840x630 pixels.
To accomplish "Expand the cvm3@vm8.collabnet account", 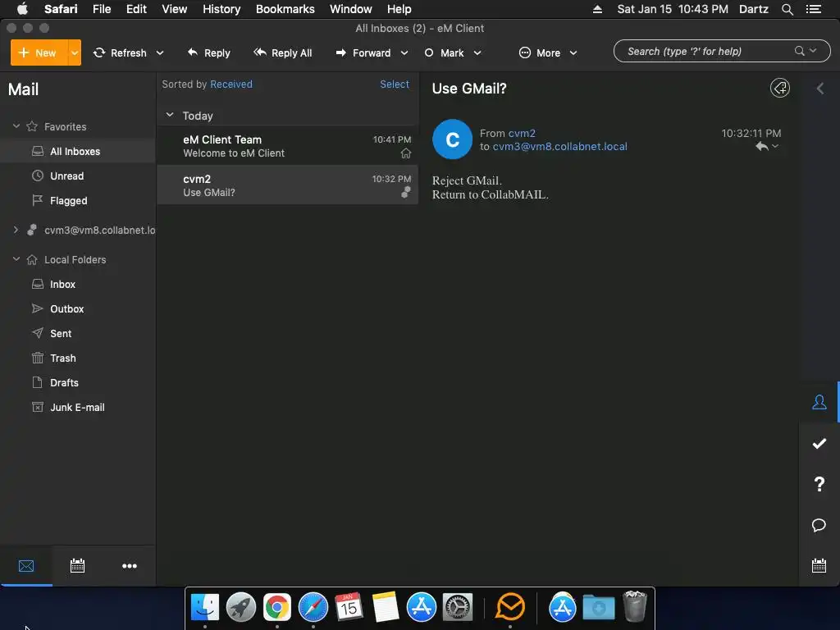I will click(x=16, y=230).
